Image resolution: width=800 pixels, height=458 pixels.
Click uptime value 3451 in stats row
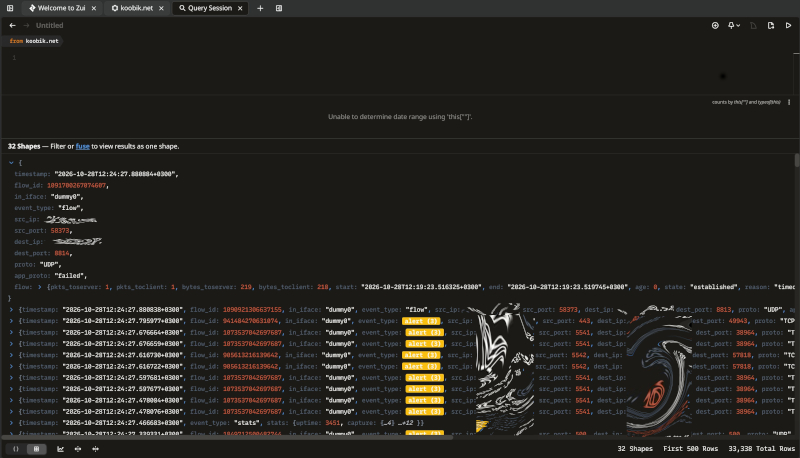click(333, 423)
